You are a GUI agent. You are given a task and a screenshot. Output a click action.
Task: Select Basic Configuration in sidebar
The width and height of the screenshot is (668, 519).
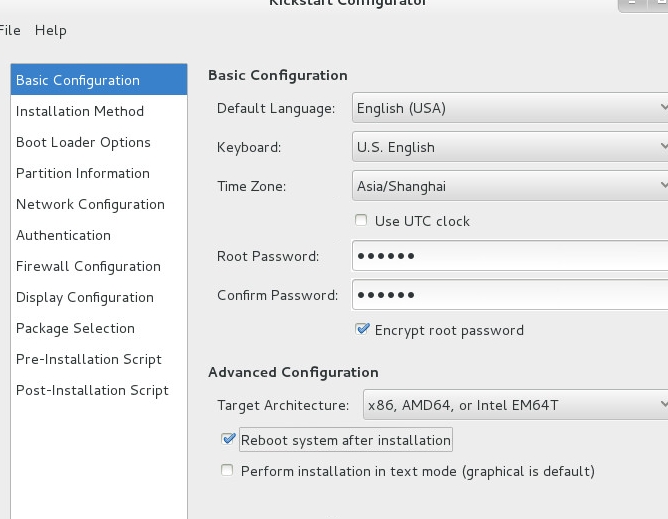click(x=99, y=80)
